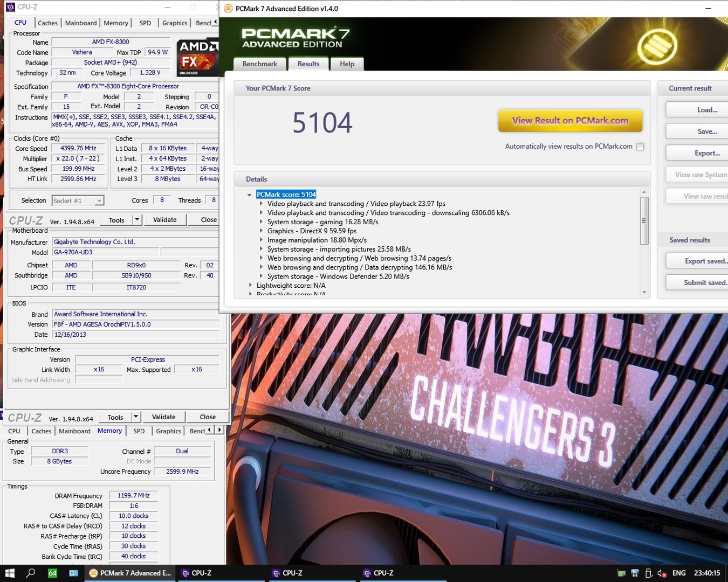
Task: Click the large 5104 score number
Action: (322, 123)
